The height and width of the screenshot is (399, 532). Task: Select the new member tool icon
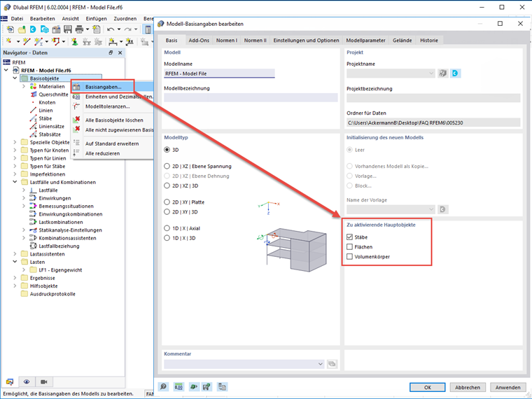38,41
